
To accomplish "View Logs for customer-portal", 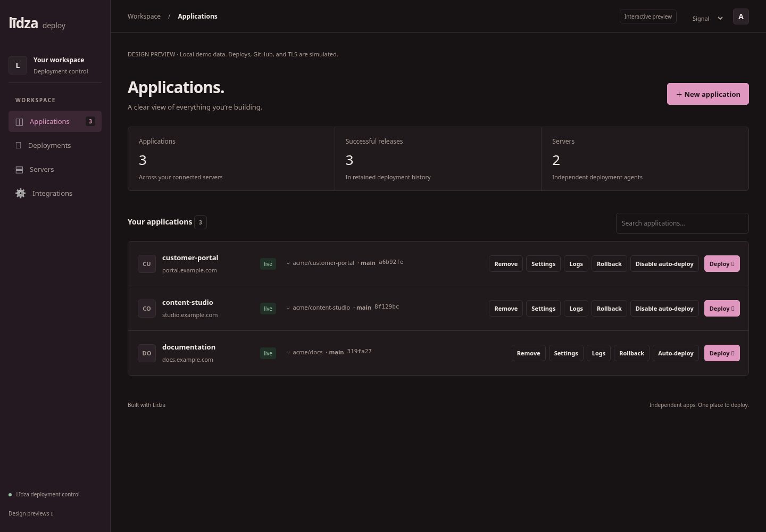I will [x=576, y=264].
